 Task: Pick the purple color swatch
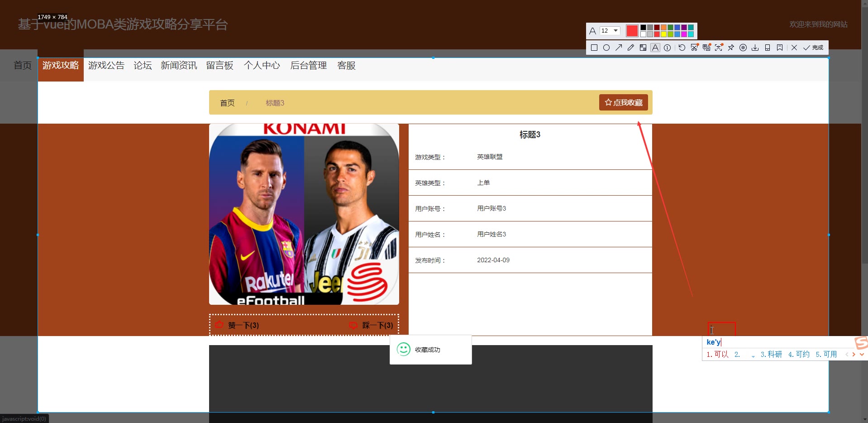[684, 28]
